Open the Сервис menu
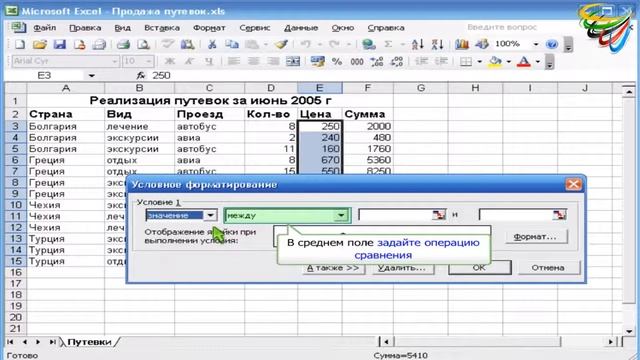The height and width of the screenshot is (360, 640). pyautogui.click(x=255, y=28)
